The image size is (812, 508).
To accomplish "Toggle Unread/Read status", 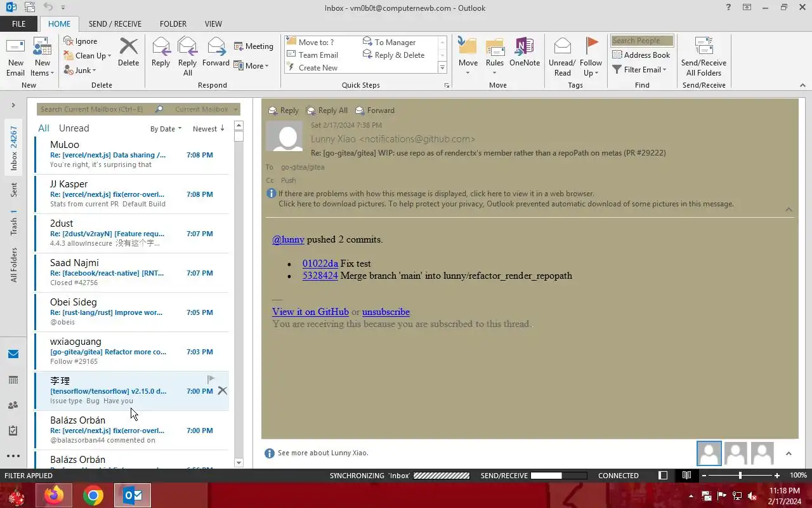I will (x=562, y=57).
